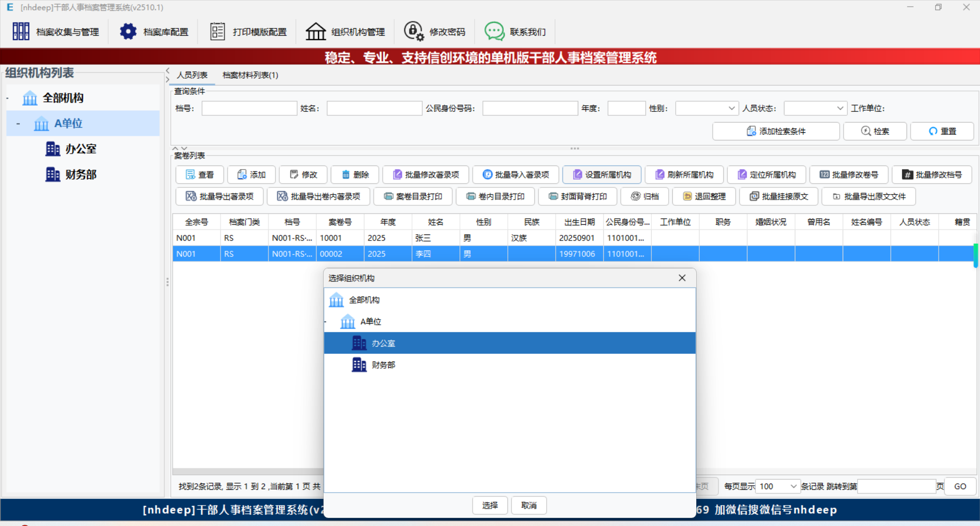Click 刷新所属机构 in the toolbar

684,174
